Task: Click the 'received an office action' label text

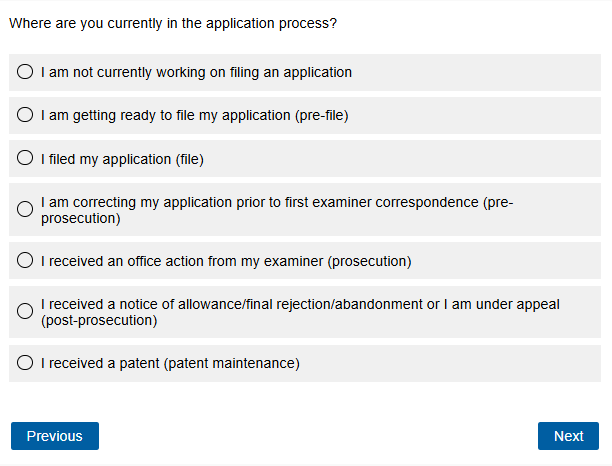Action: pos(226,261)
